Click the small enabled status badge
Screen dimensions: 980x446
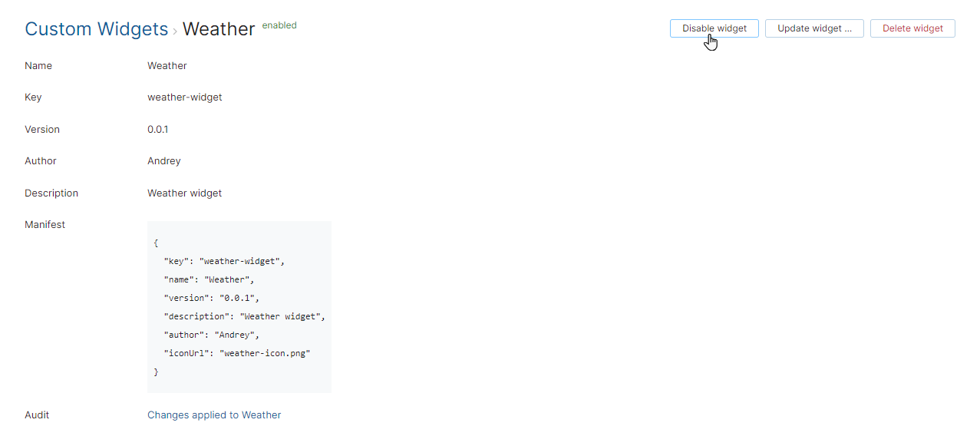pyautogui.click(x=279, y=25)
